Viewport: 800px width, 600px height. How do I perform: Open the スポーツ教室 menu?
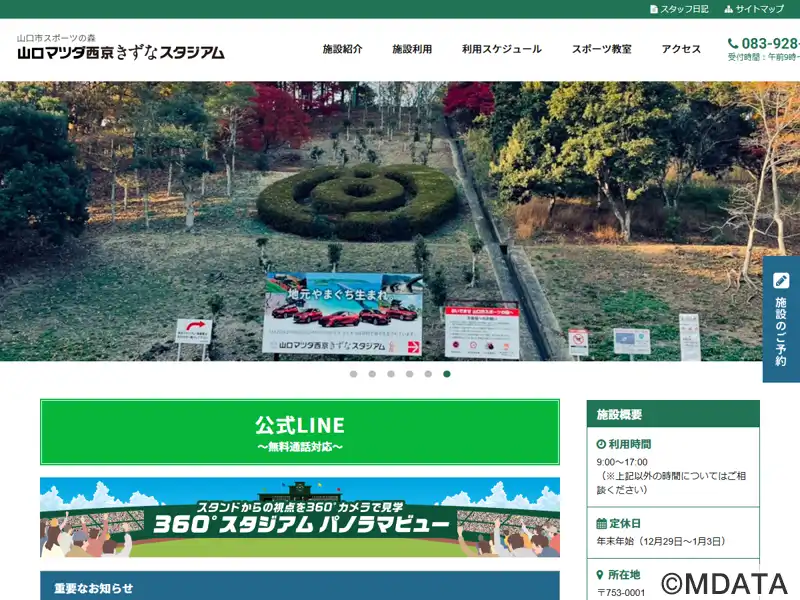(x=602, y=49)
